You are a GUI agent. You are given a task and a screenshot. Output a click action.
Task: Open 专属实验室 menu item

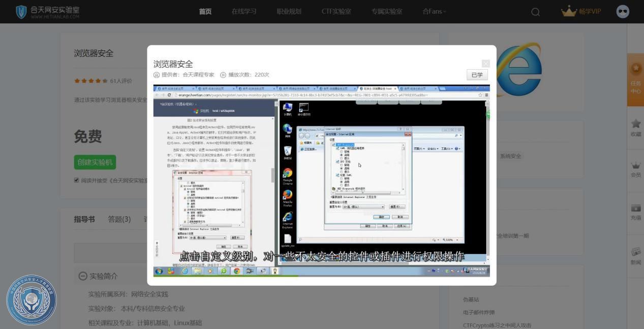(387, 12)
